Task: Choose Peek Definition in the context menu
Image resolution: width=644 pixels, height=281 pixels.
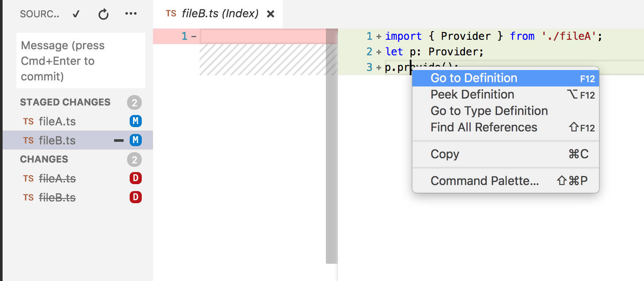Action: [x=472, y=94]
